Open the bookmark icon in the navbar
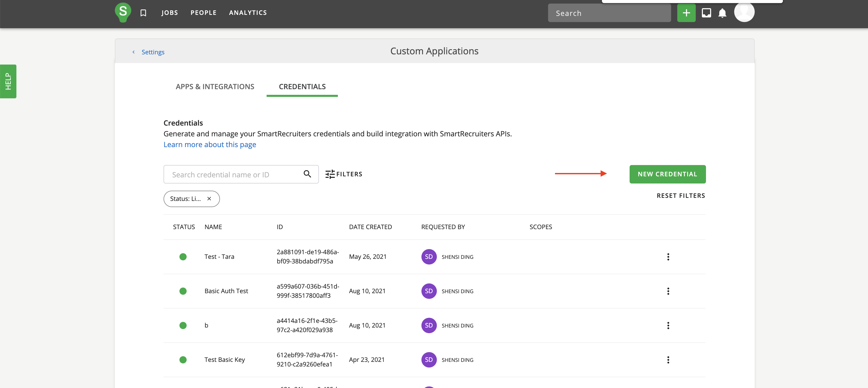 (x=143, y=13)
